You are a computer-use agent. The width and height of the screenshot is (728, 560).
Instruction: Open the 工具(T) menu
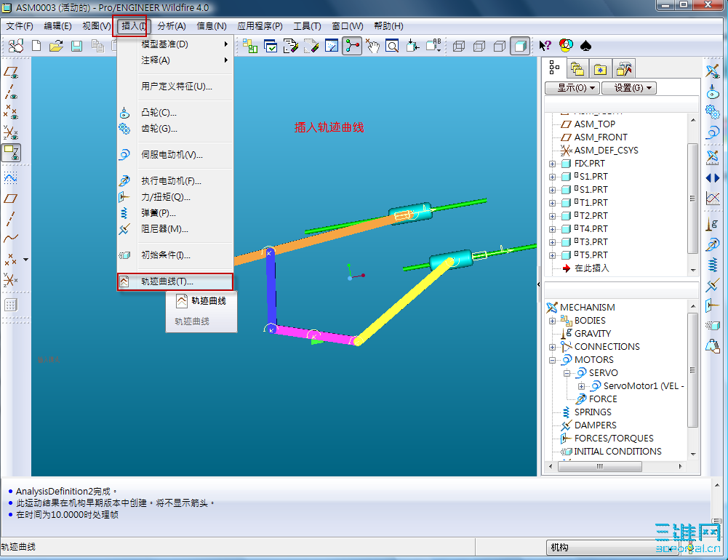point(307,26)
